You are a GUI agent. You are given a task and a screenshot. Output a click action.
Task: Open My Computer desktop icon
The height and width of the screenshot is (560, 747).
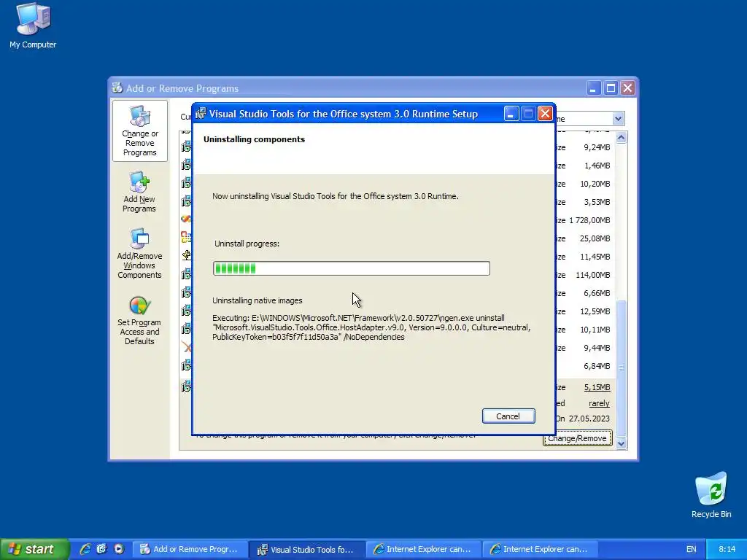33,26
